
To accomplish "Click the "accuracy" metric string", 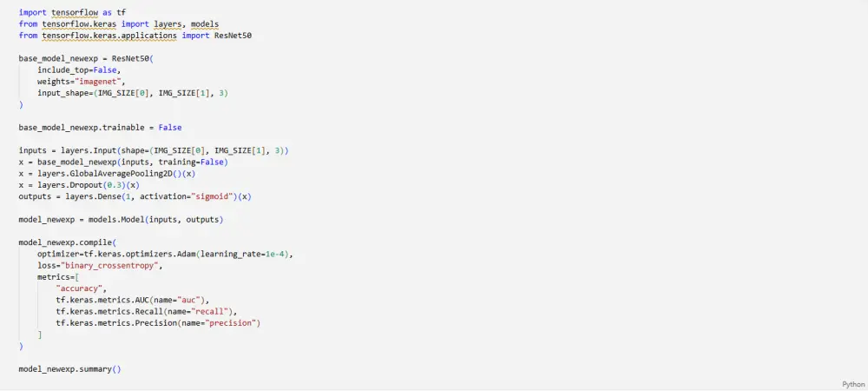I will pyautogui.click(x=79, y=288).
